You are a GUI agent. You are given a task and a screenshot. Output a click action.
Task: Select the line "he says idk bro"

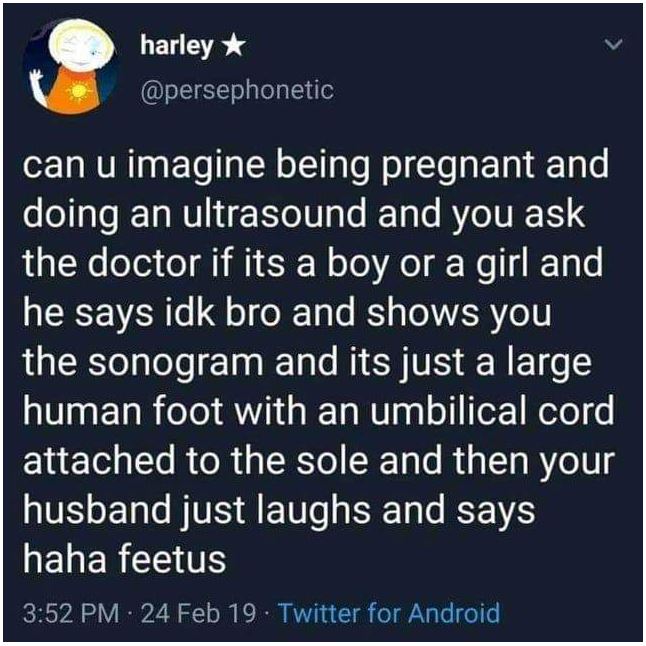point(287,314)
